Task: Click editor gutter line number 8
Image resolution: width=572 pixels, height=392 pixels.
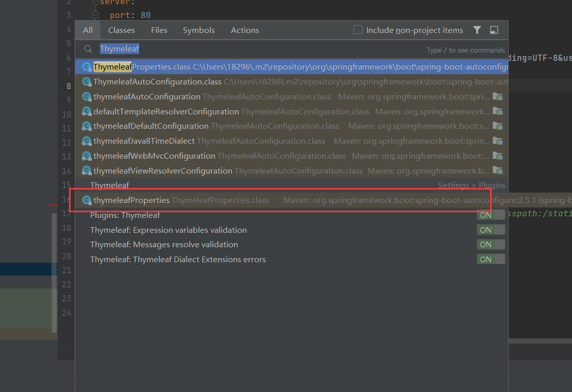Action: 69,86
